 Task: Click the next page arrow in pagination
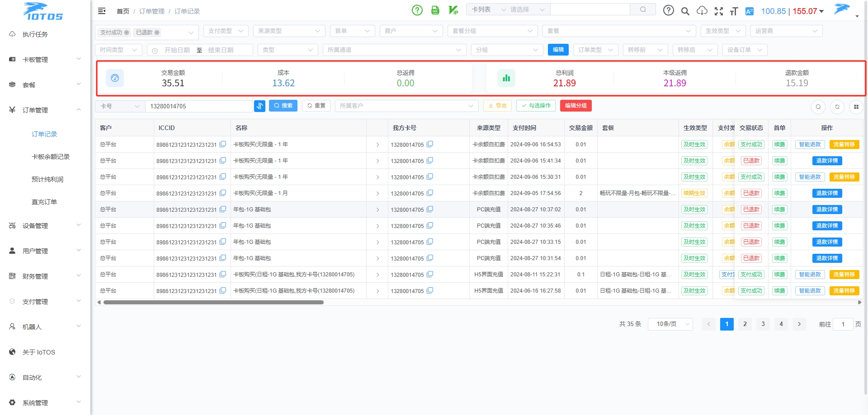point(799,324)
